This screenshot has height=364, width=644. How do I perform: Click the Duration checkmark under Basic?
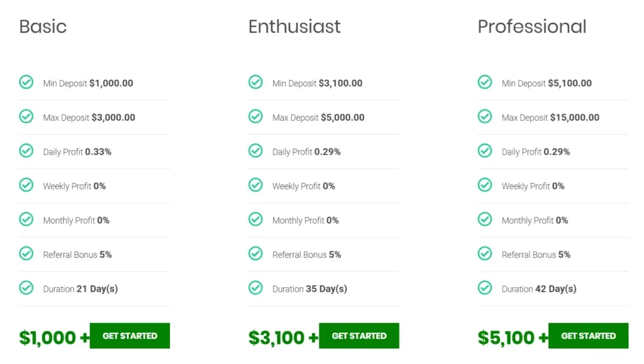26,288
